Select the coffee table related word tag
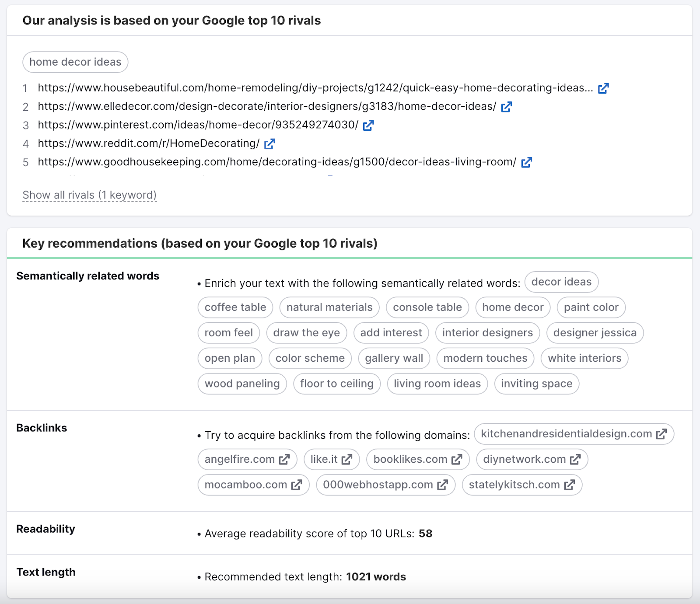The width and height of the screenshot is (700, 604). 235,307
